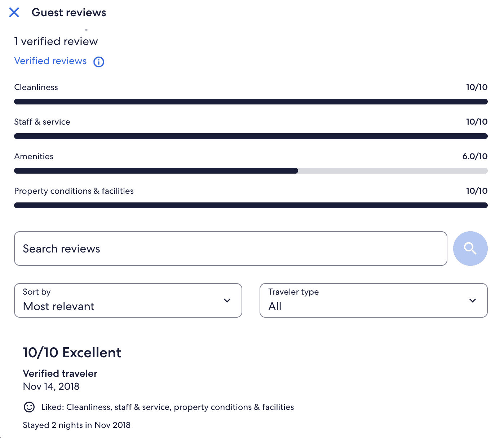Viewport: 504px width, 438px height.
Task: Click the Amenities rating progress bar
Action: pyautogui.click(x=251, y=171)
